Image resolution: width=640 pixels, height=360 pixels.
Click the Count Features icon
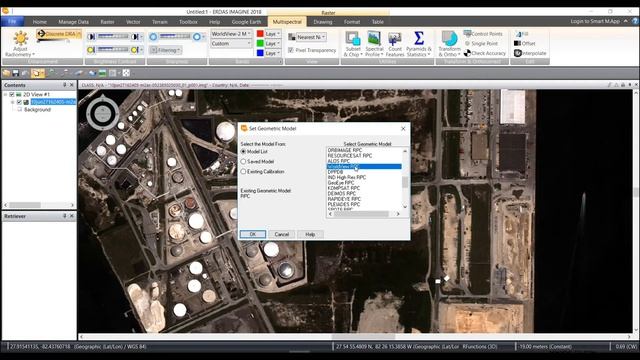click(395, 44)
